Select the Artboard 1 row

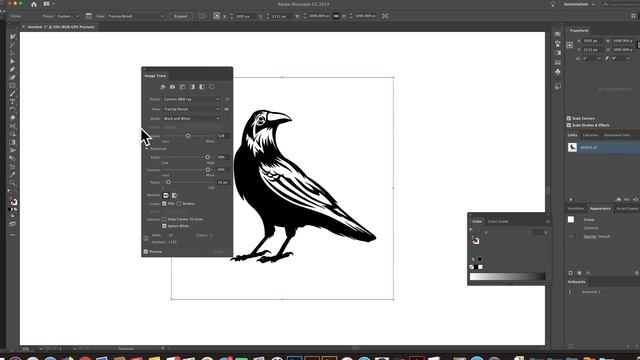[603, 292]
